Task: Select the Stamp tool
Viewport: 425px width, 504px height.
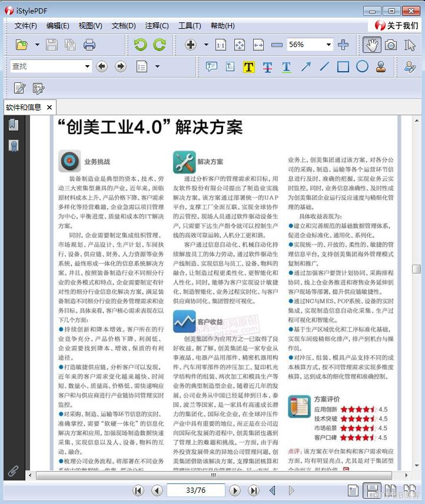Action: tap(381, 66)
